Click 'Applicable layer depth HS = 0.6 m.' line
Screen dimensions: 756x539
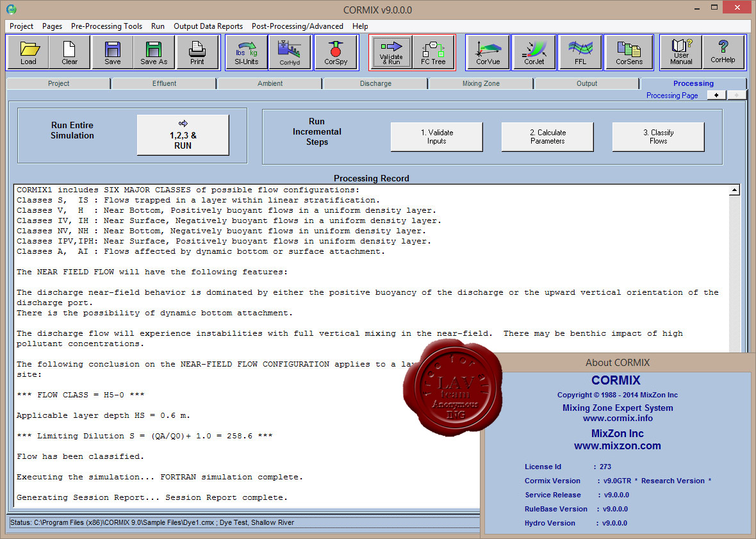103,415
